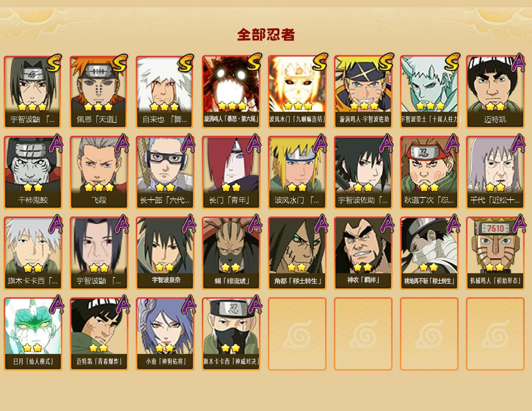The image size is (532, 411).
Task: Click the 长门「青年」 card
Action: 231,172
